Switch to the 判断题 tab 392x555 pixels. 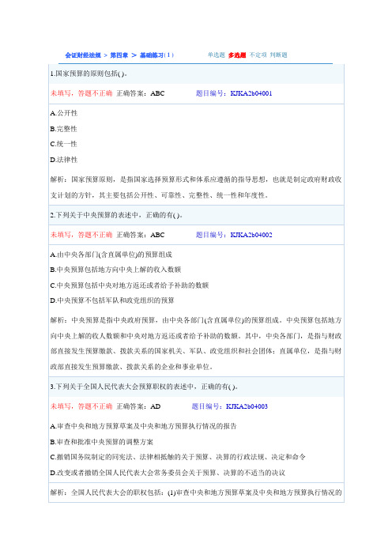tap(278, 55)
